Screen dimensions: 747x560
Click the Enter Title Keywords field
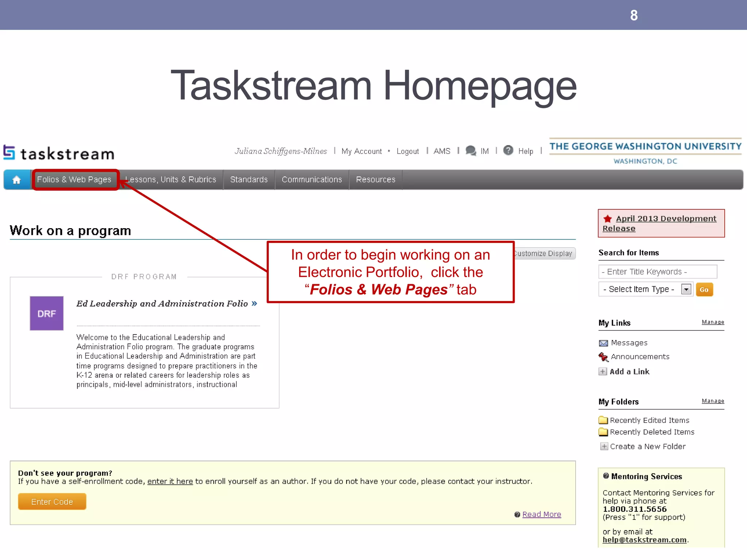[658, 272]
